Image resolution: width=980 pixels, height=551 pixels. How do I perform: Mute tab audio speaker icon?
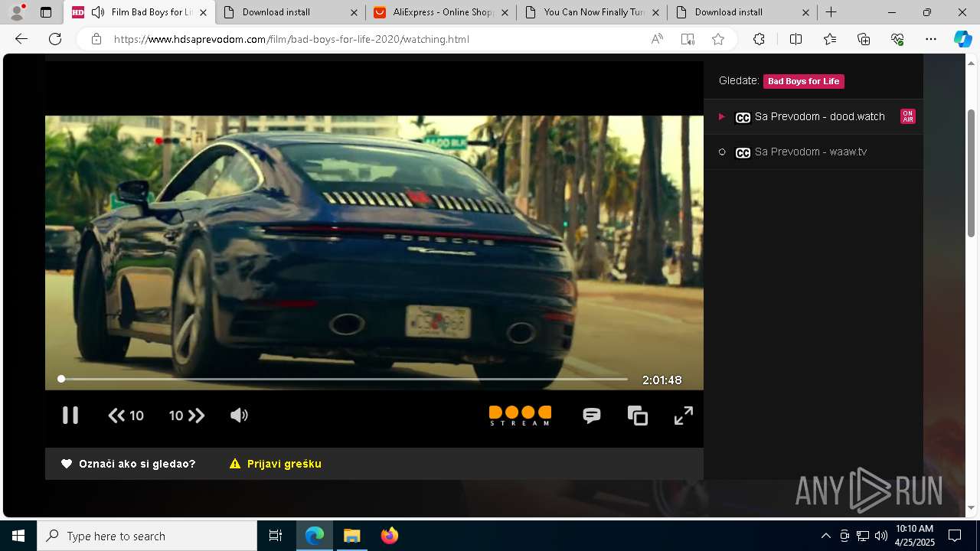click(97, 12)
